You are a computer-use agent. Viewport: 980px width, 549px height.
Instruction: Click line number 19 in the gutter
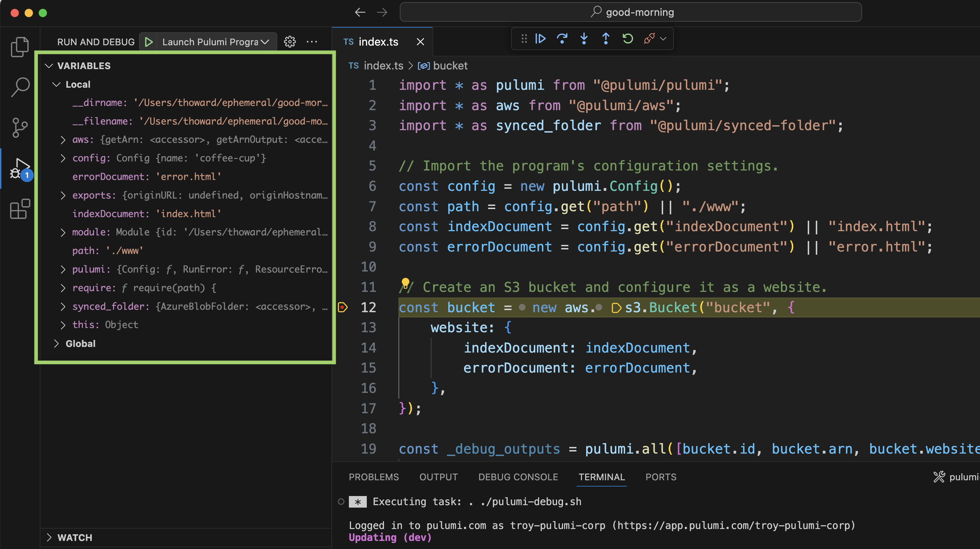pos(368,449)
